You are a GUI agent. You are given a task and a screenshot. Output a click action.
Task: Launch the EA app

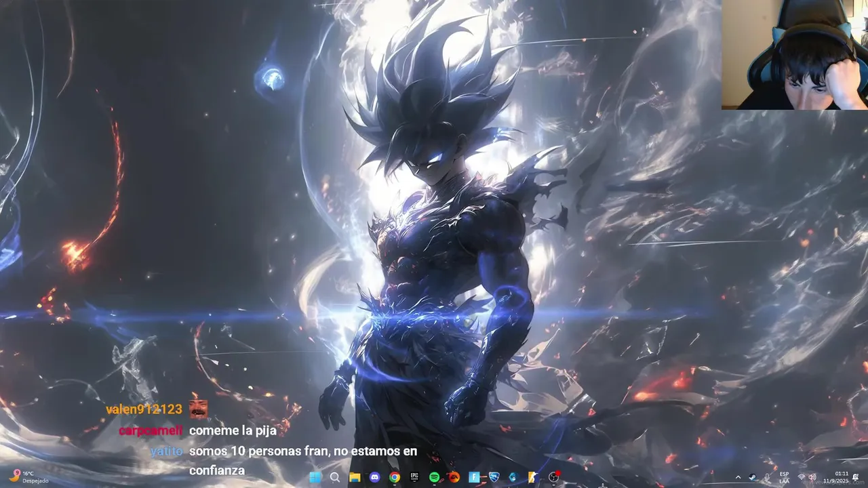point(454,477)
